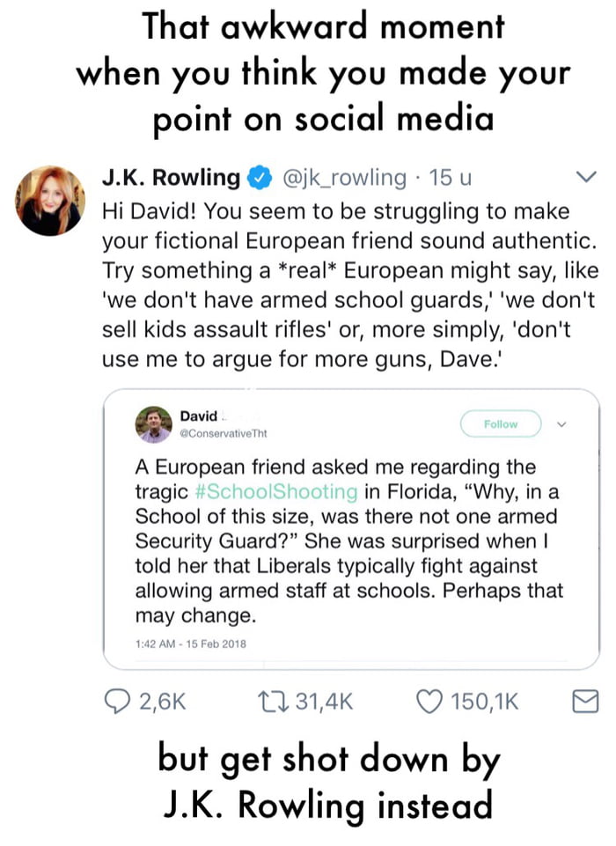
Task: Open the @ConservativeTht handle
Action: [x=225, y=434]
